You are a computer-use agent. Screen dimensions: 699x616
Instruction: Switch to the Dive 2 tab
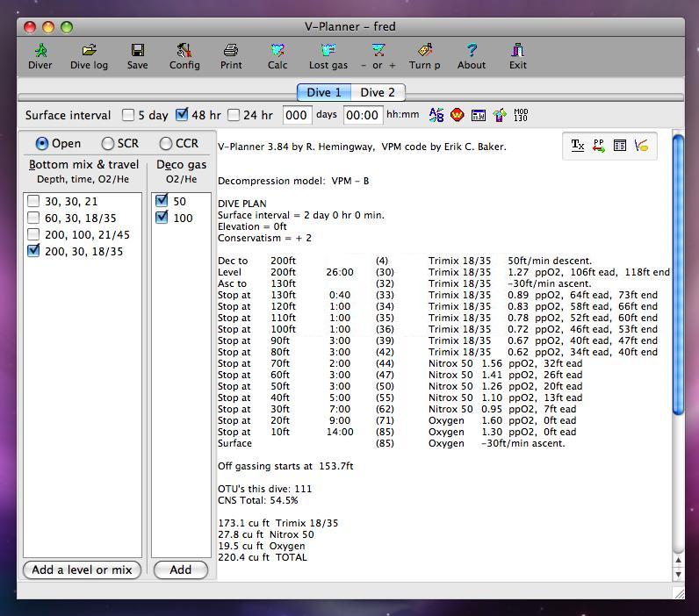tap(378, 92)
